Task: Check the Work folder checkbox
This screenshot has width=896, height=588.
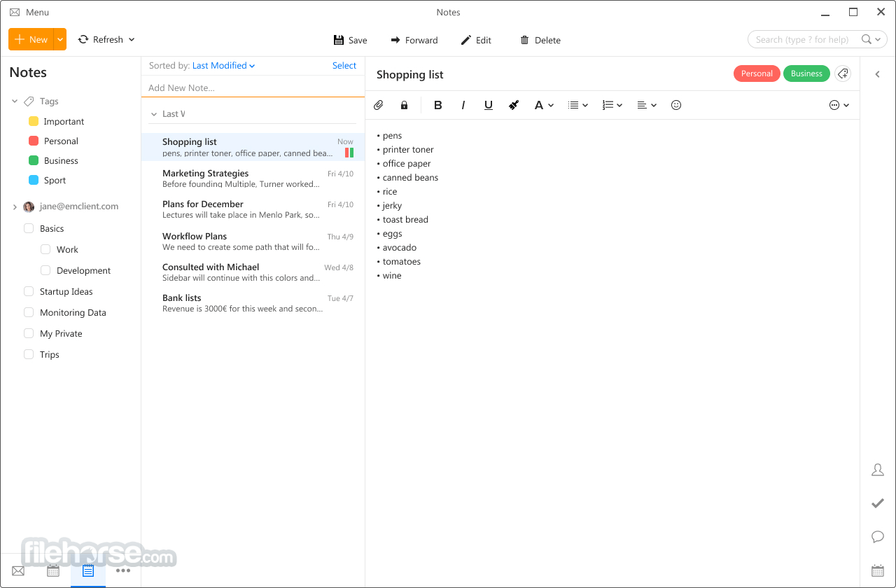Action: [45, 249]
